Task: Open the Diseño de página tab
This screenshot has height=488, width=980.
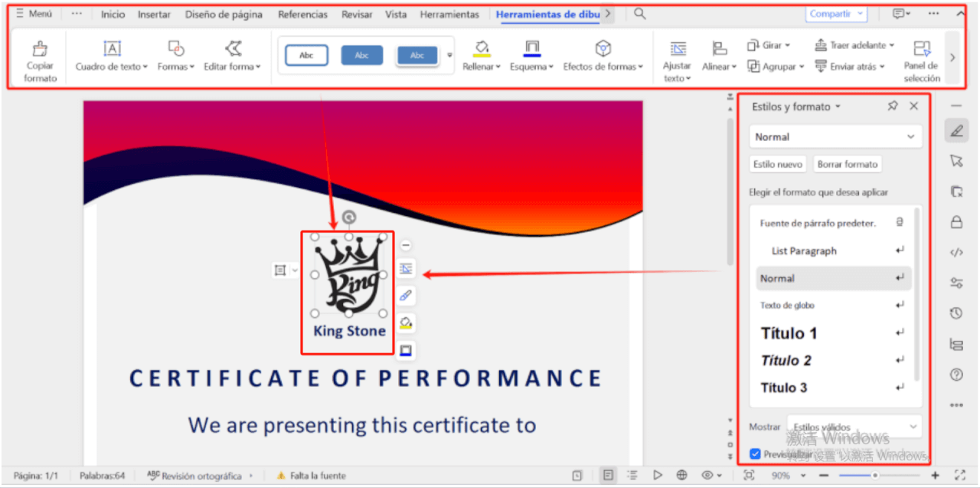Action: click(x=224, y=15)
